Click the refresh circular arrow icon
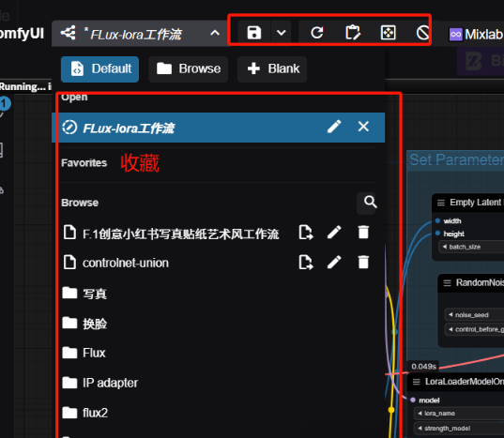Viewport: 504px width, 438px height. (x=317, y=33)
